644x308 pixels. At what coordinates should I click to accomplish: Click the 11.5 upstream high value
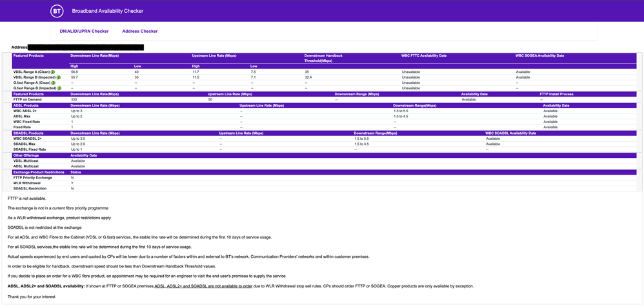195,77
